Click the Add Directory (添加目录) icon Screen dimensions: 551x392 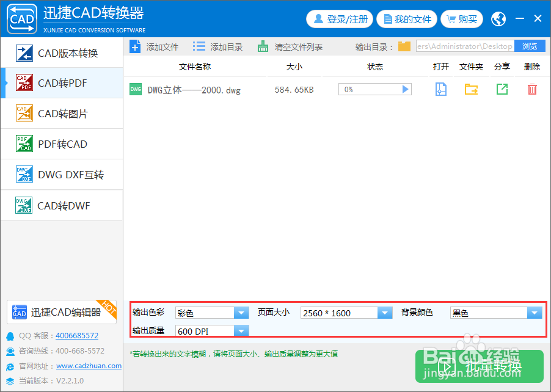tap(198, 46)
